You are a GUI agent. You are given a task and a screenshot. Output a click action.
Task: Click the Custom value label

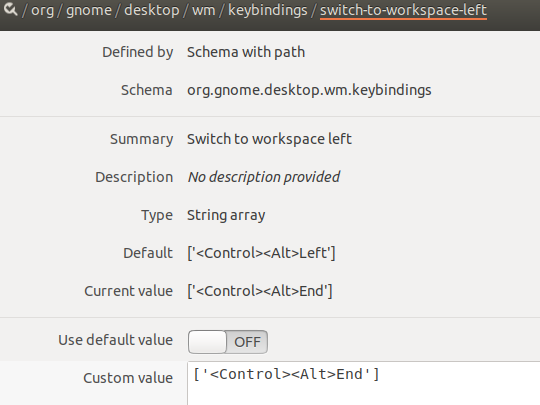click(128, 378)
